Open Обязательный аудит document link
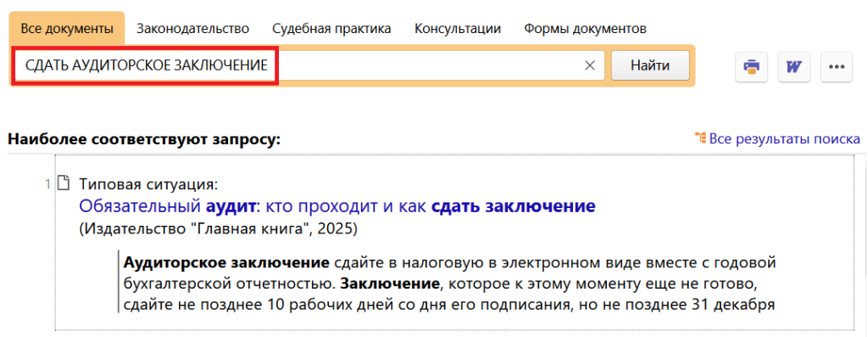 pyautogui.click(x=337, y=207)
